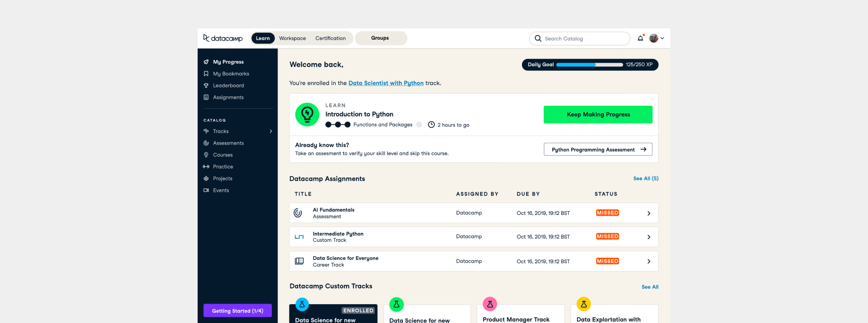Click the clock icon beside 2 hours to go
Image resolution: width=868 pixels, height=323 pixels.
431,125
